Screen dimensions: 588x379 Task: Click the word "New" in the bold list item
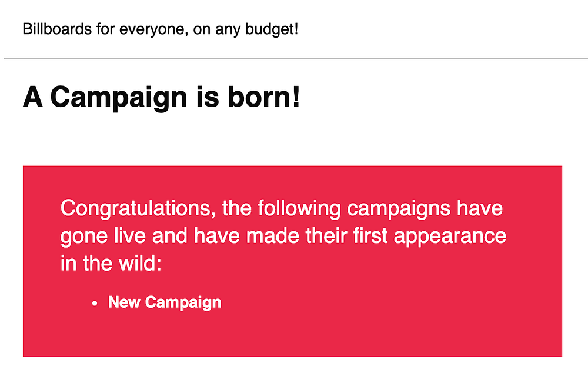coord(125,302)
